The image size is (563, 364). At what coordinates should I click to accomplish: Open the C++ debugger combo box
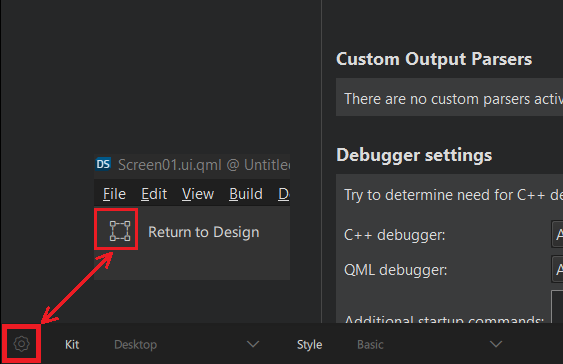click(557, 234)
